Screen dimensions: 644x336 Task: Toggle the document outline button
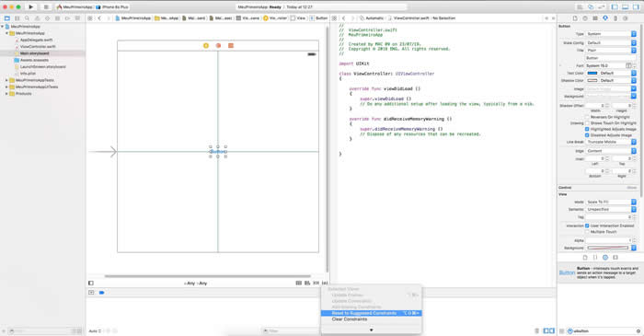click(91, 283)
